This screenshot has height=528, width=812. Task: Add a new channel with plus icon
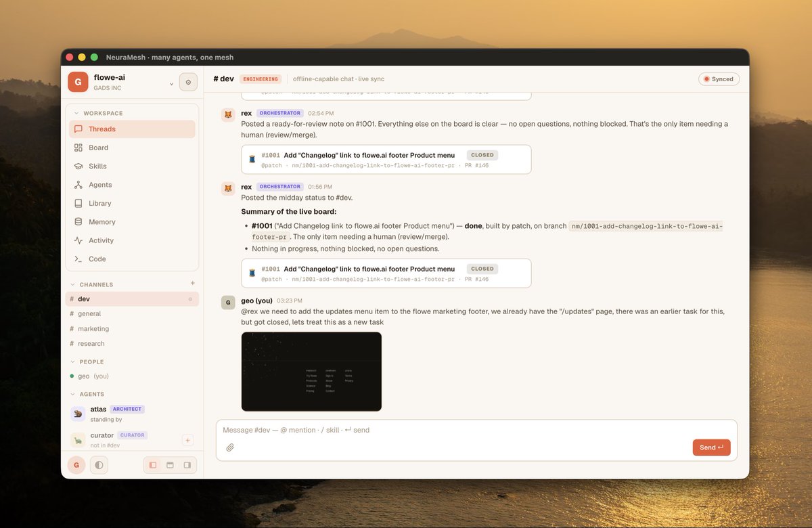coord(193,284)
